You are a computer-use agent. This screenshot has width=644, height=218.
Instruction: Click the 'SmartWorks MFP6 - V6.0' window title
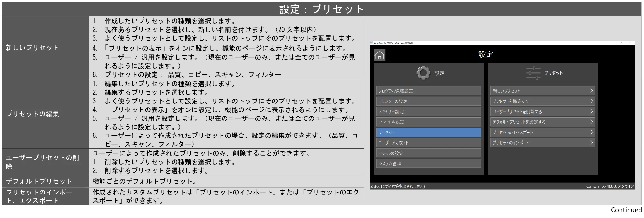tap(393, 43)
